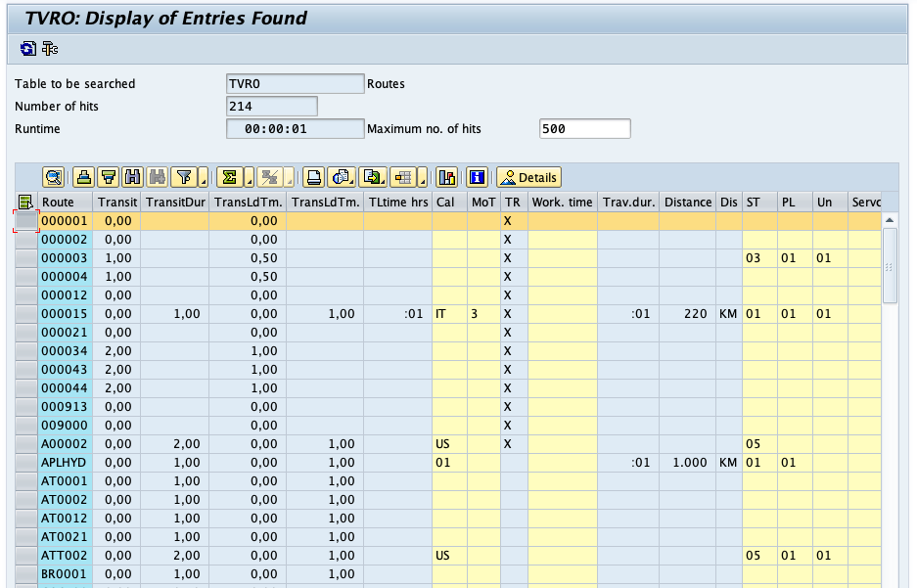The width and height of the screenshot is (917, 588).
Task: Set a filter using the funnel icon
Action: point(184,177)
